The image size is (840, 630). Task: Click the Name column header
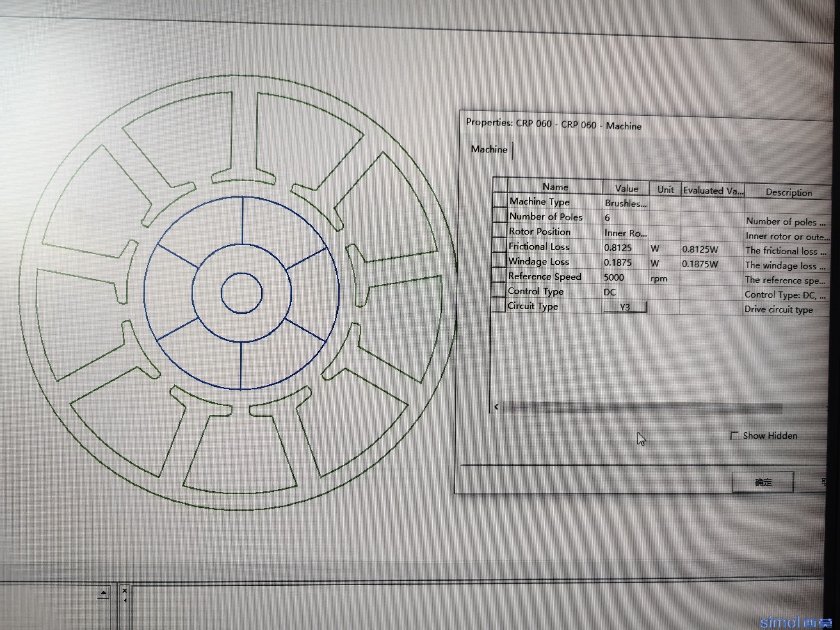coord(555,187)
